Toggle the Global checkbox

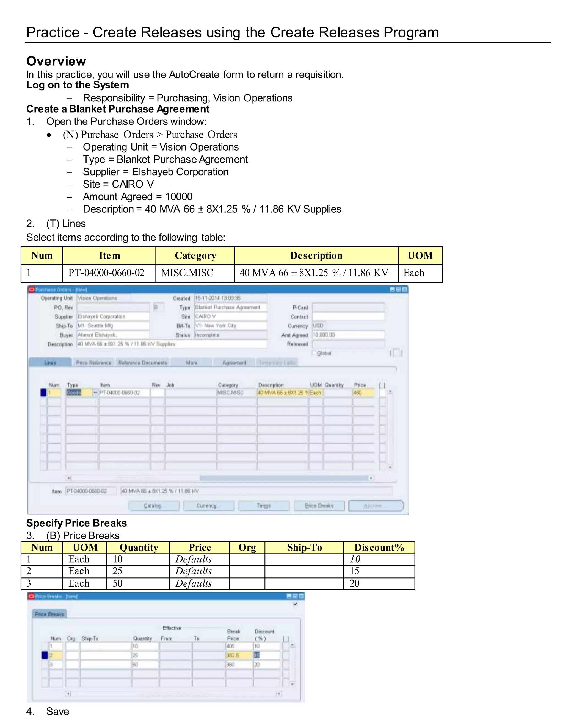pyautogui.click(x=314, y=353)
